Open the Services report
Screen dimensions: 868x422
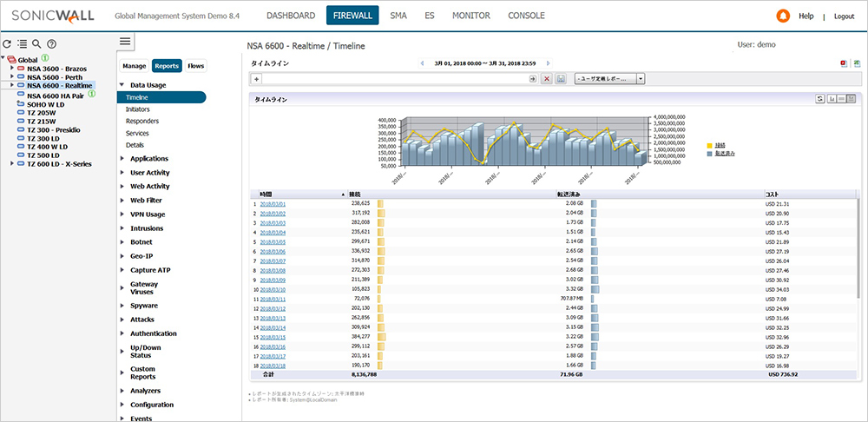click(137, 133)
